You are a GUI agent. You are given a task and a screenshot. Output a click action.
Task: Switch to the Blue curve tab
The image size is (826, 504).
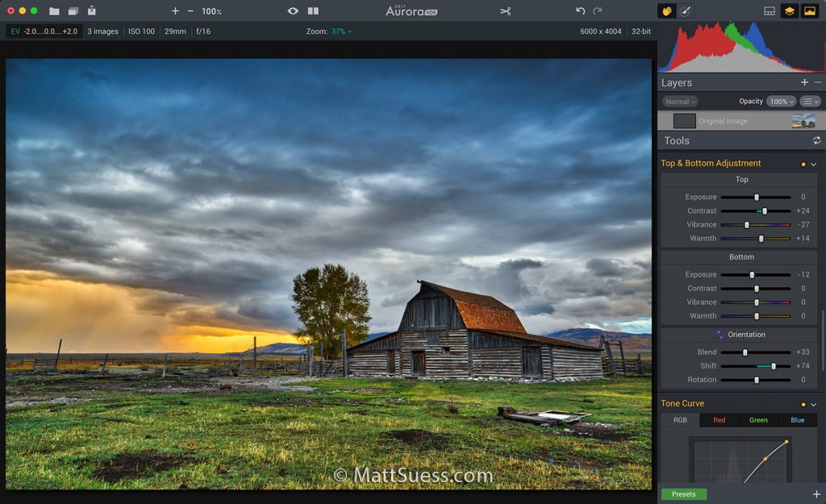(x=798, y=420)
